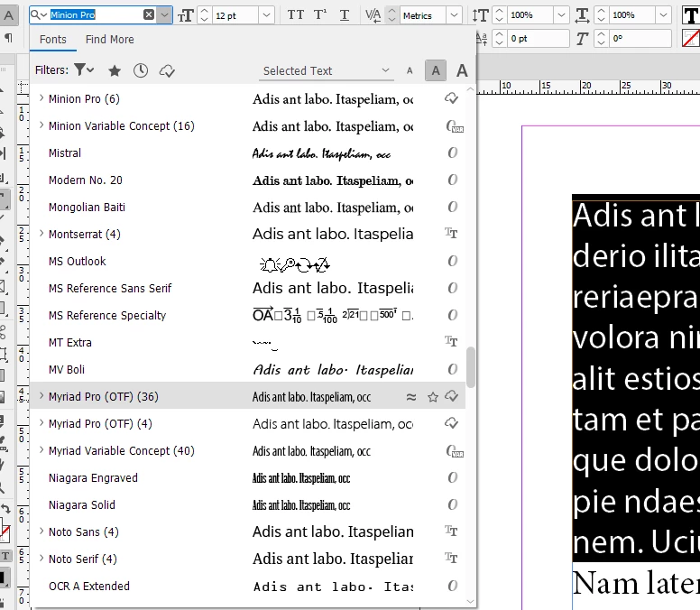Increase font size with stepper up arrow

(205, 11)
